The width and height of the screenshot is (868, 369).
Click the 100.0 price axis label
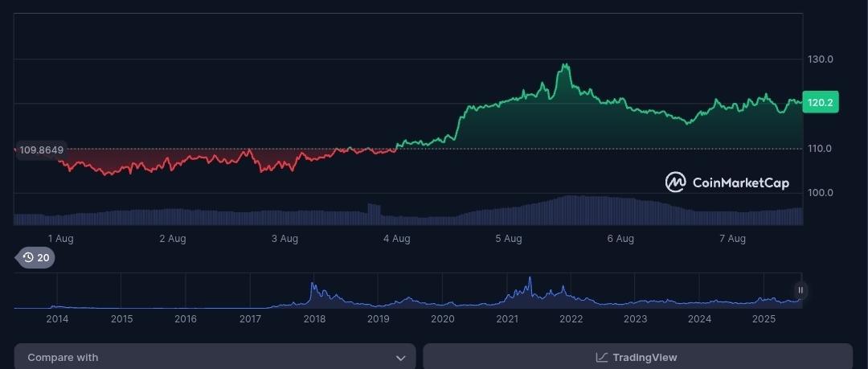coord(820,193)
